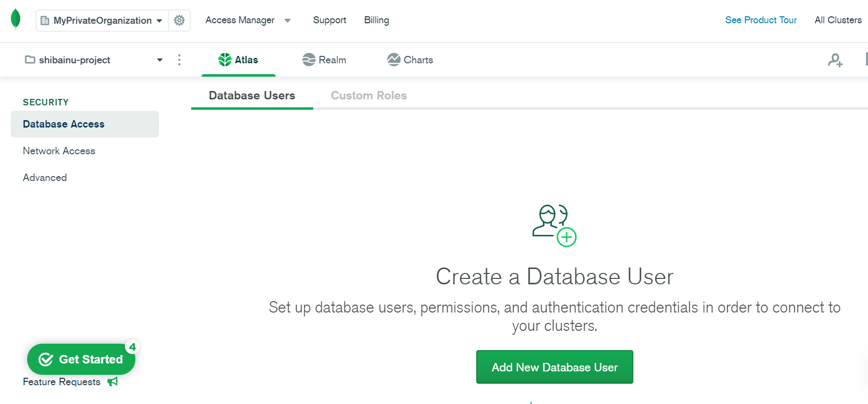
Task: Switch to the Realm tab
Action: pos(324,60)
